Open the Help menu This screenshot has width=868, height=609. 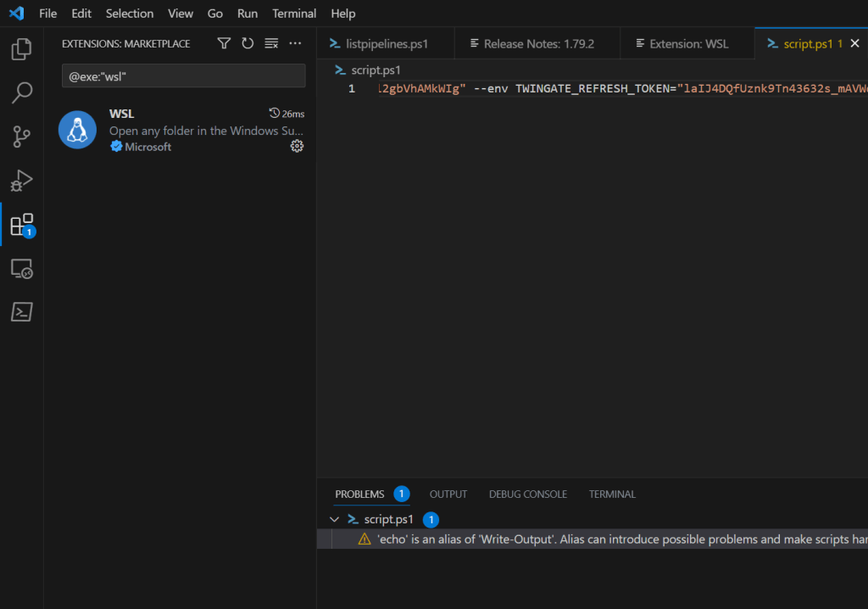(x=343, y=14)
